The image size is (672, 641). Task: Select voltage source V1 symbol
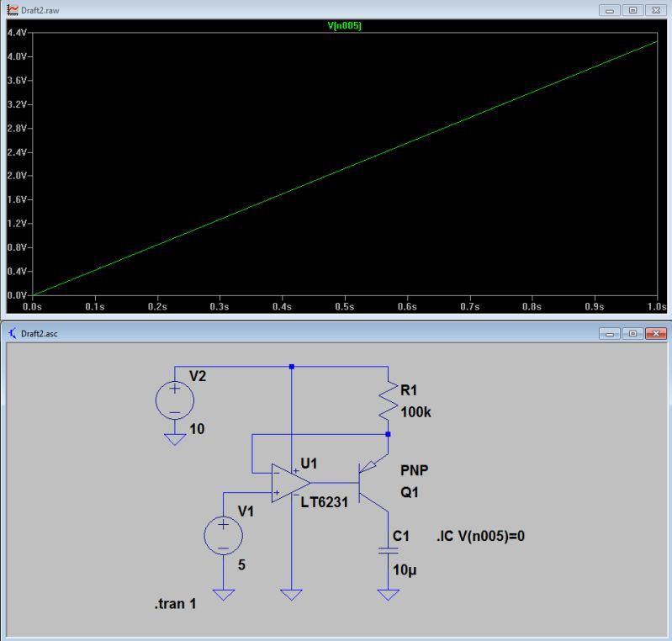223,536
